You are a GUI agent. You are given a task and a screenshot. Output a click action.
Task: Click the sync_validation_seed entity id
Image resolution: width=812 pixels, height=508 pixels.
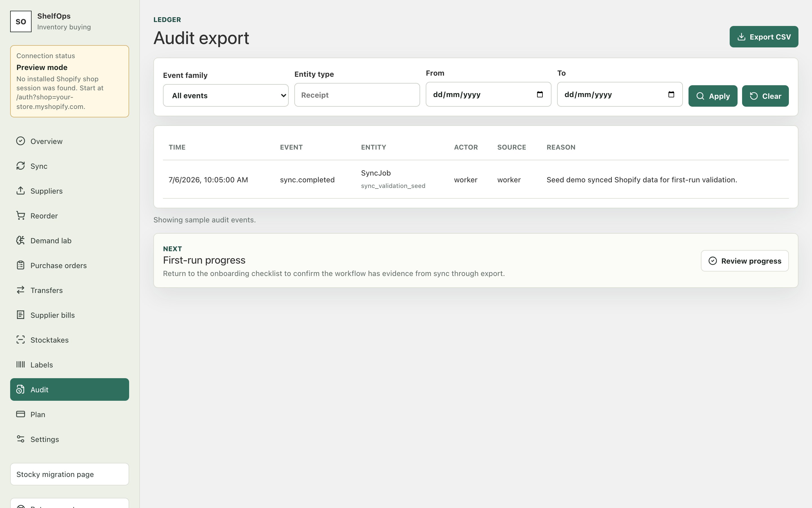point(393,186)
